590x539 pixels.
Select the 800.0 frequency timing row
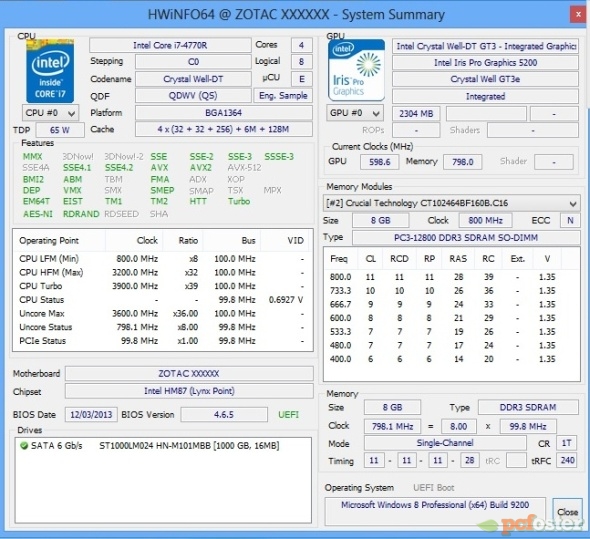(451, 277)
